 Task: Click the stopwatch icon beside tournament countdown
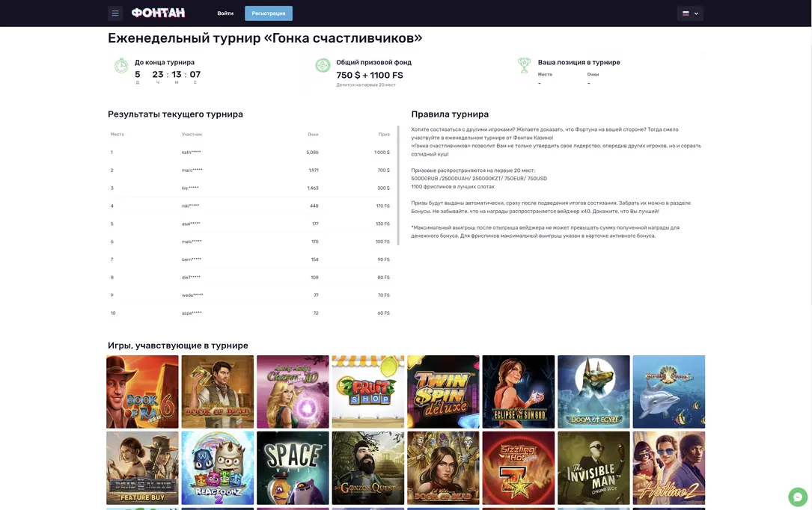[120, 66]
